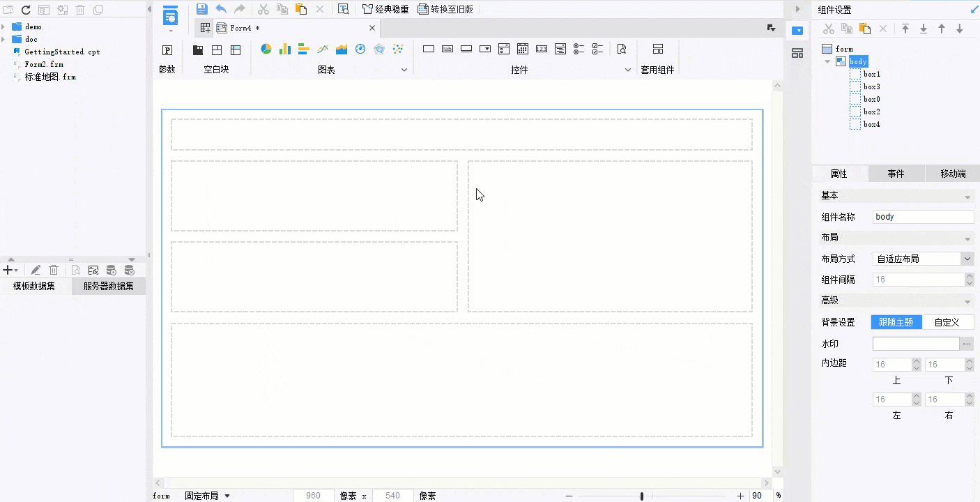The width and height of the screenshot is (980, 502).
Task: Select the gauge chart icon
Action: (360, 50)
